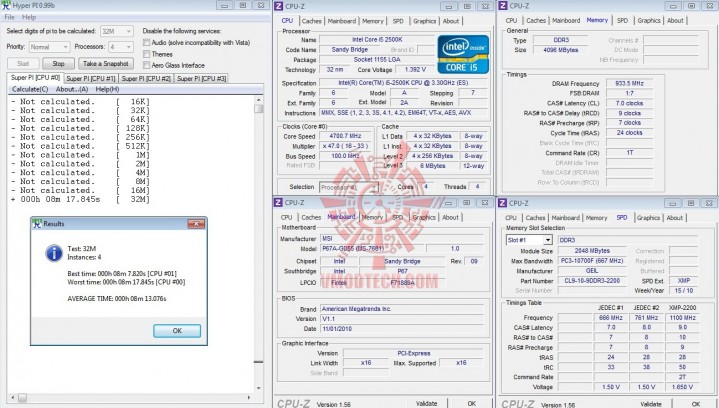Click OK in the Results dialog
The height and width of the screenshot is (408, 719).
click(x=177, y=331)
